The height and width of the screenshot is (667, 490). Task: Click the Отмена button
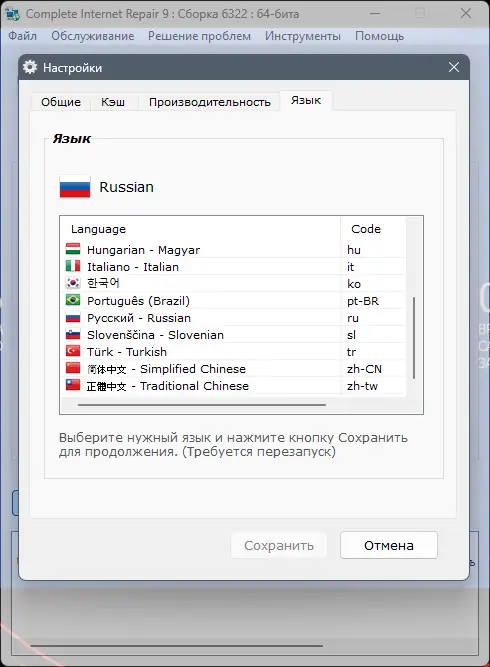[x=389, y=545]
